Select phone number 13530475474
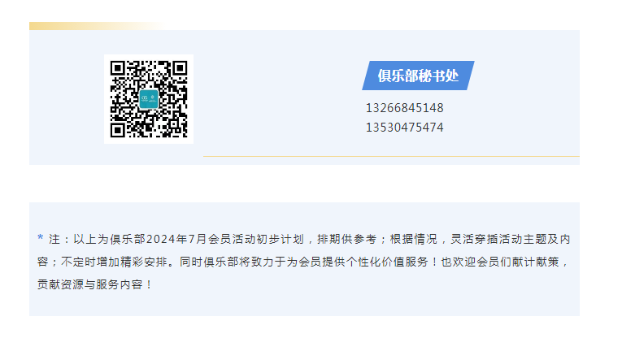The width and height of the screenshot is (622, 364). click(x=405, y=128)
